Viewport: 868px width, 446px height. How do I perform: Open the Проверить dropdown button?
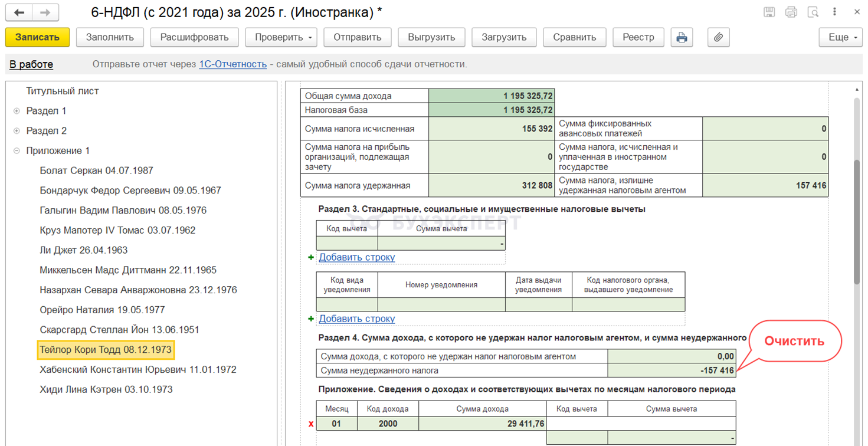[x=281, y=37]
